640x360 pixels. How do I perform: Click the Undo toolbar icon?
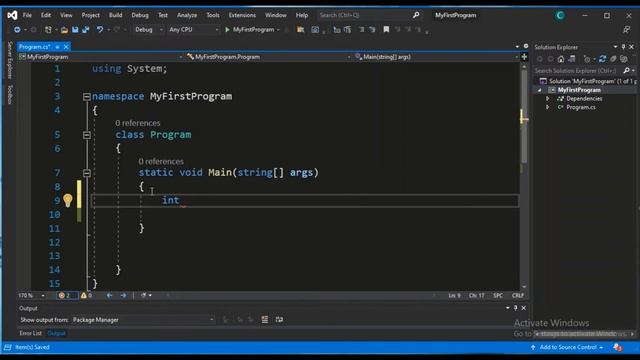100,30
